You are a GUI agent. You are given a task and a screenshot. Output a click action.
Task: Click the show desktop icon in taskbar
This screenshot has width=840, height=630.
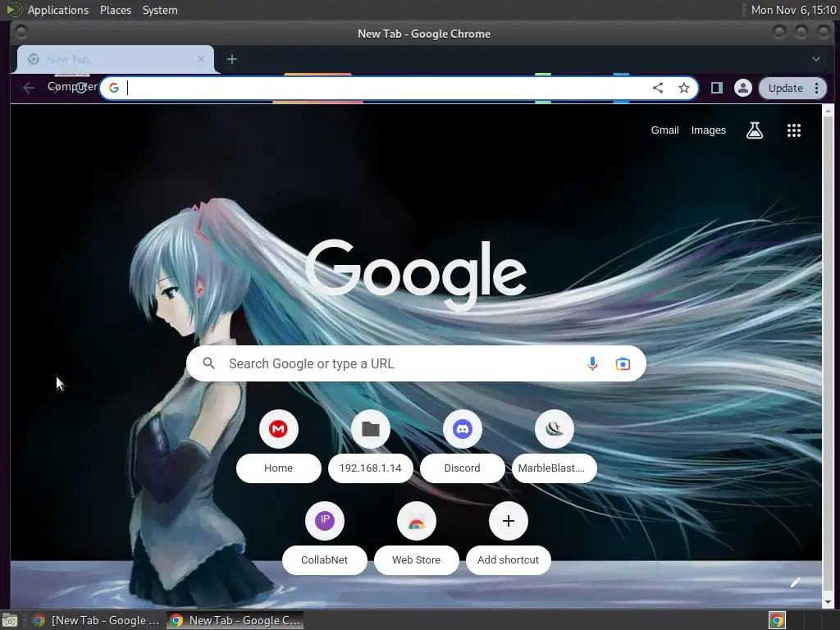(x=10, y=620)
